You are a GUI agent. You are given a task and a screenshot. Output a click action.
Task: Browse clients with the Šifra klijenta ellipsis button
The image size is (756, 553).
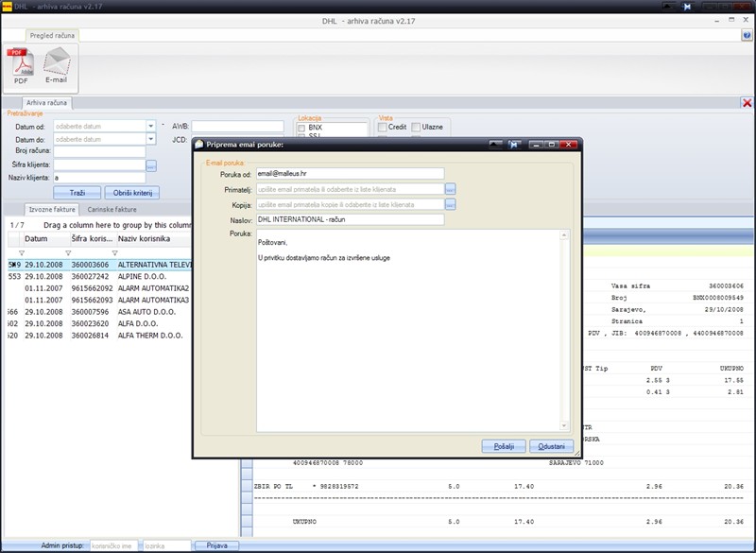coord(151,165)
